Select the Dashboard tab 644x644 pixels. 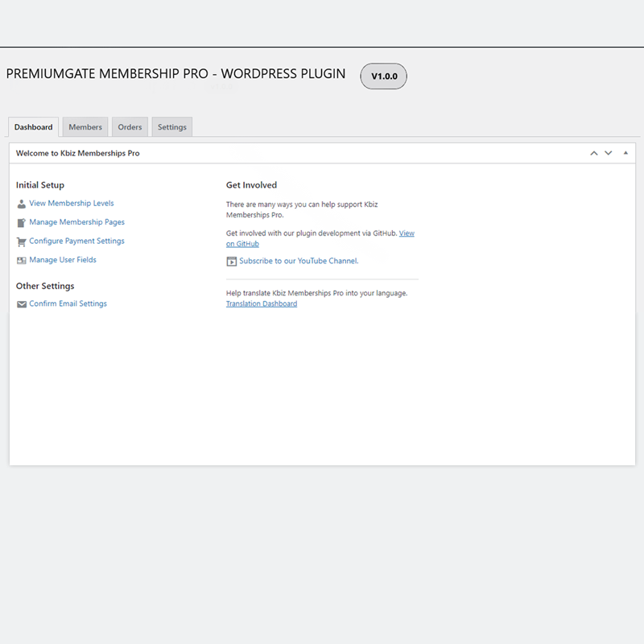point(33,127)
